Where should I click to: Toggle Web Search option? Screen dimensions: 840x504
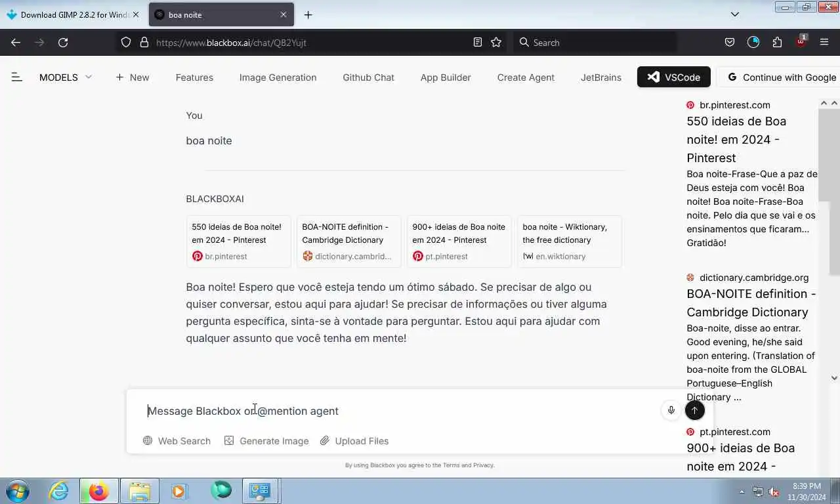point(177,441)
